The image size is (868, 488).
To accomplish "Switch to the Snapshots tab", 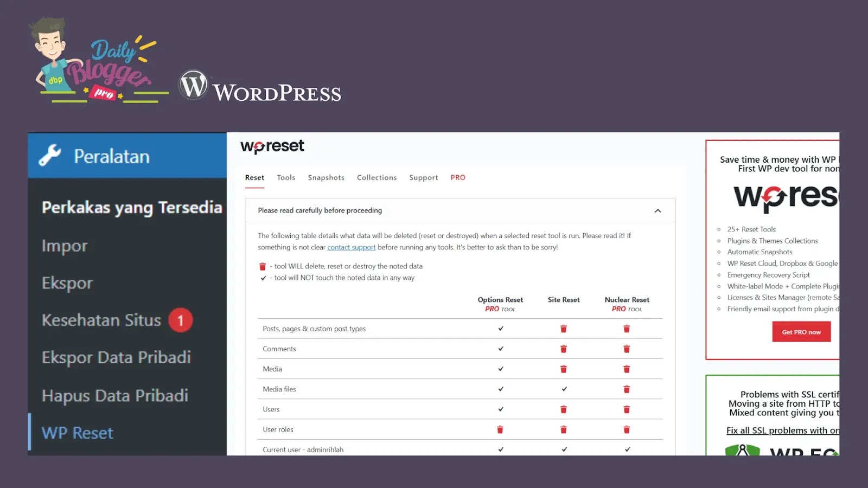I will [x=326, y=177].
